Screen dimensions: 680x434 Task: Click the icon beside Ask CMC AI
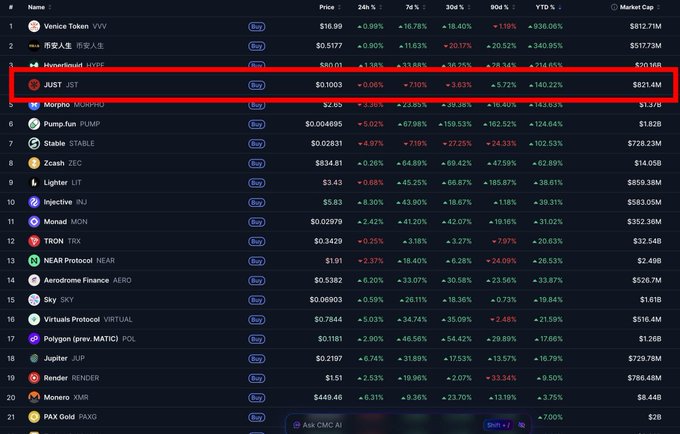(x=297, y=425)
